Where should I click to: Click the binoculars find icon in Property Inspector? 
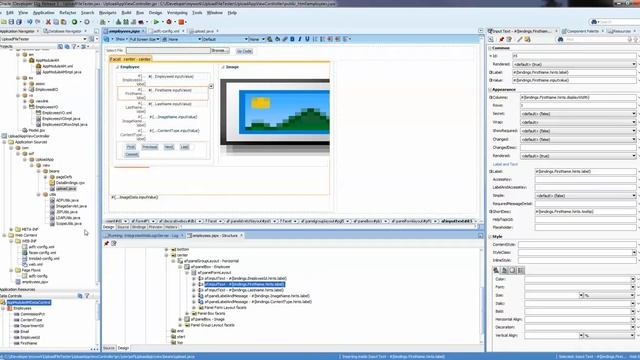(x=560, y=39)
